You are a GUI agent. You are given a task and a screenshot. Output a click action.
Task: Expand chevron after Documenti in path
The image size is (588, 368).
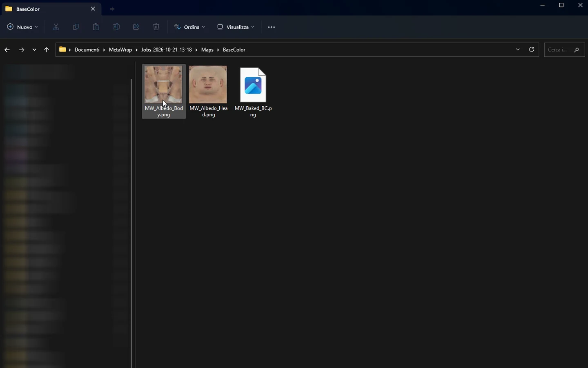tap(104, 50)
